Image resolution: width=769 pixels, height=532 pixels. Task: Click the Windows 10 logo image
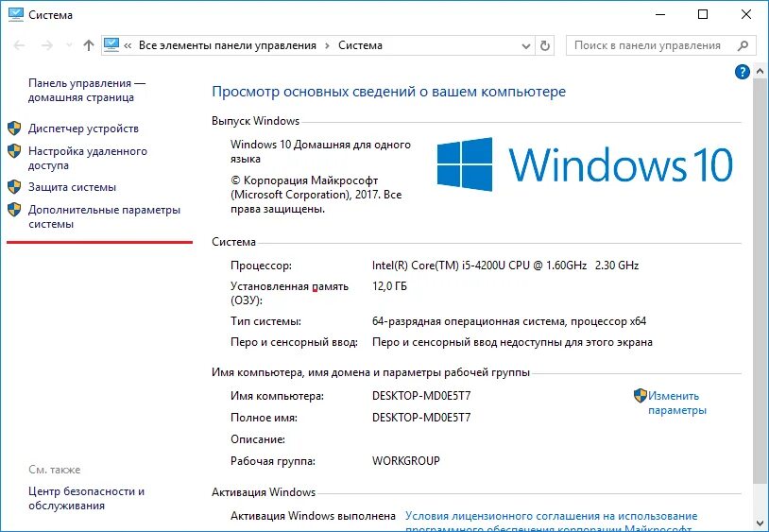585,164
